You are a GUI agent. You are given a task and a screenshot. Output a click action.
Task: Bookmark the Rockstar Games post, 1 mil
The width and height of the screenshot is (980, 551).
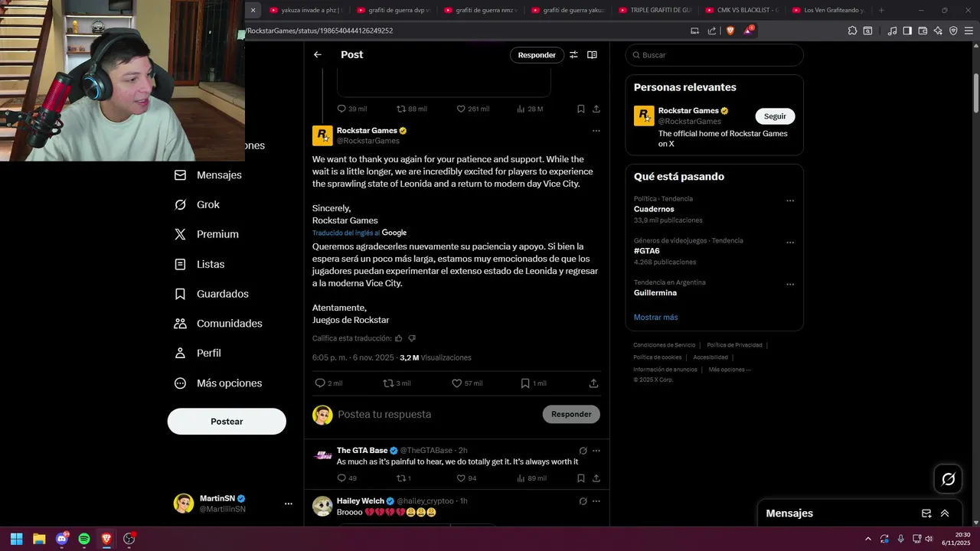pos(525,383)
